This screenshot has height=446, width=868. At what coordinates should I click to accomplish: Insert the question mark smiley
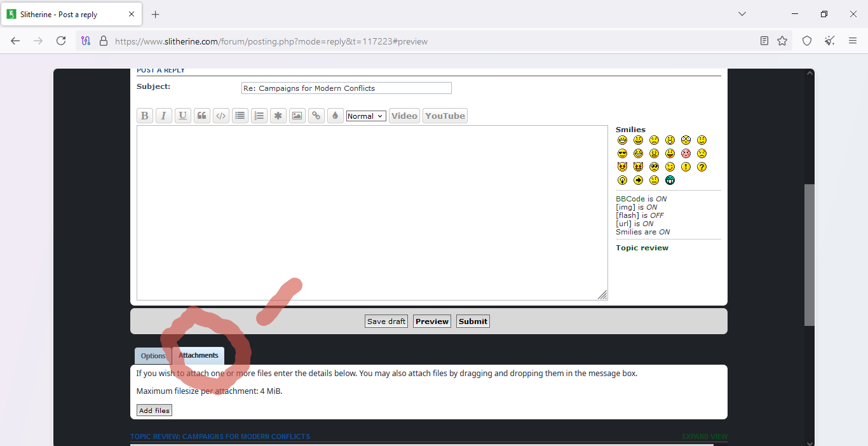pyautogui.click(x=702, y=167)
